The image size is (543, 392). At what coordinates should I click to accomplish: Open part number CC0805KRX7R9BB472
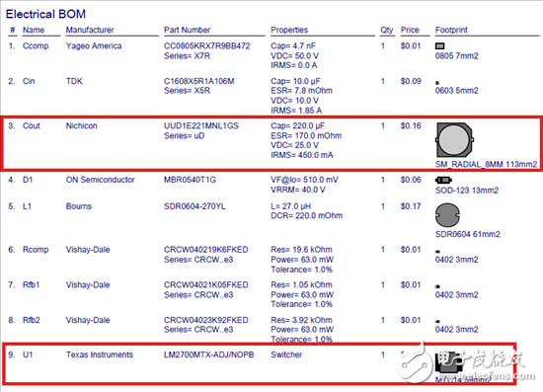click(206, 46)
